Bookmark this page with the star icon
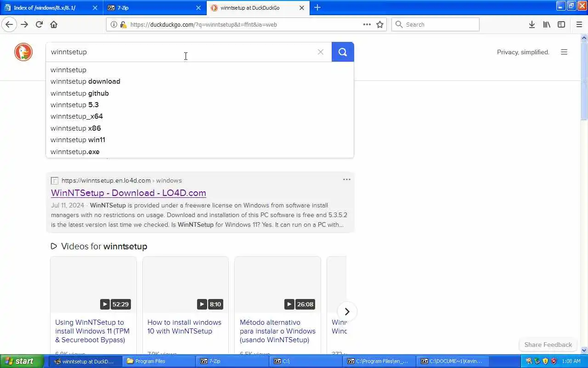Viewport: 588px width, 368px height. click(x=380, y=24)
